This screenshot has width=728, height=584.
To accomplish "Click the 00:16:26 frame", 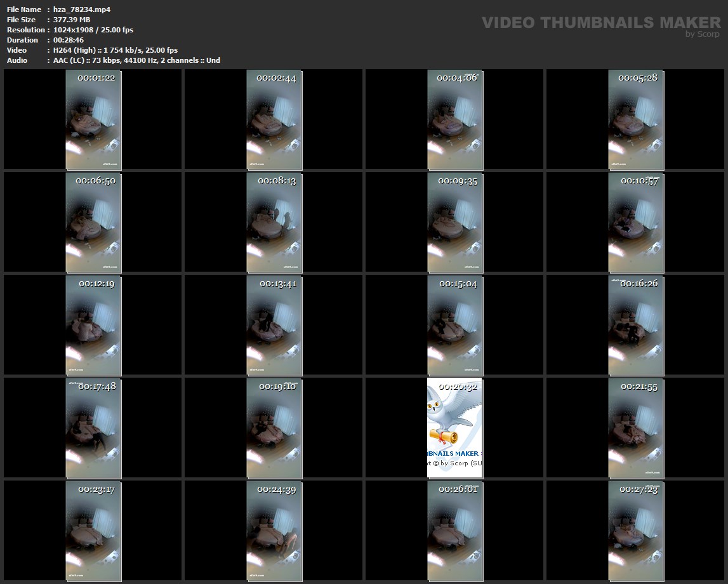I will coord(636,326).
